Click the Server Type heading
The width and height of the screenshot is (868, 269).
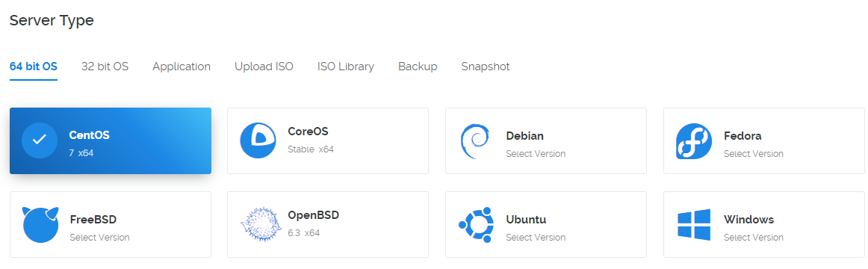52,20
